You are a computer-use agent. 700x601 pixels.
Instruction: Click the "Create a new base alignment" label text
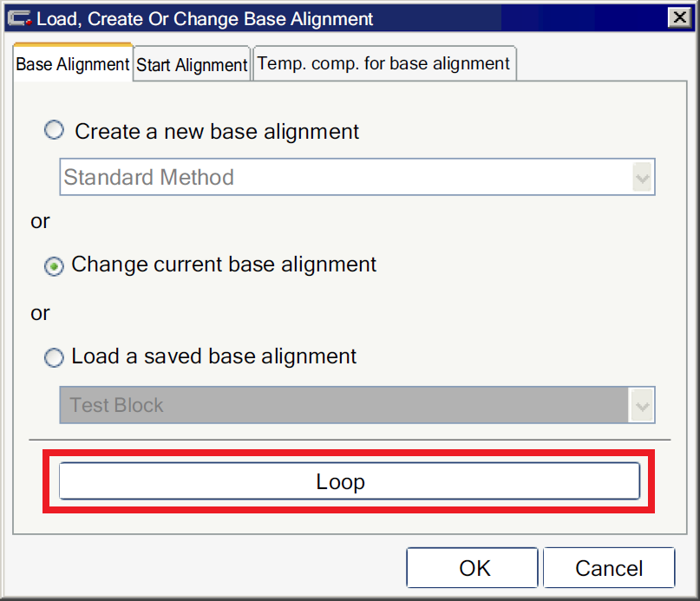point(217,132)
